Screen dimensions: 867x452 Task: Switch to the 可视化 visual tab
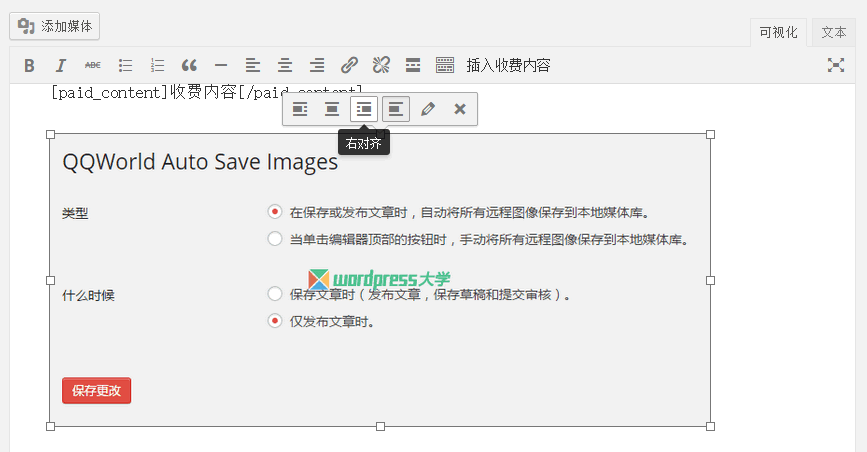pyautogui.click(x=778, y=33)
